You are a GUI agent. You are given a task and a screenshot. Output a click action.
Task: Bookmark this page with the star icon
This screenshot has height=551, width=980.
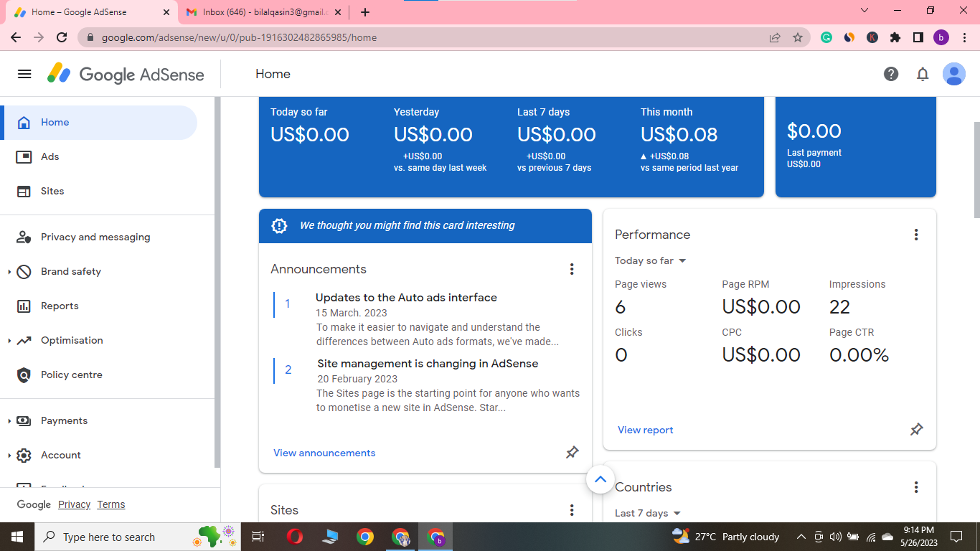(798, 37)
